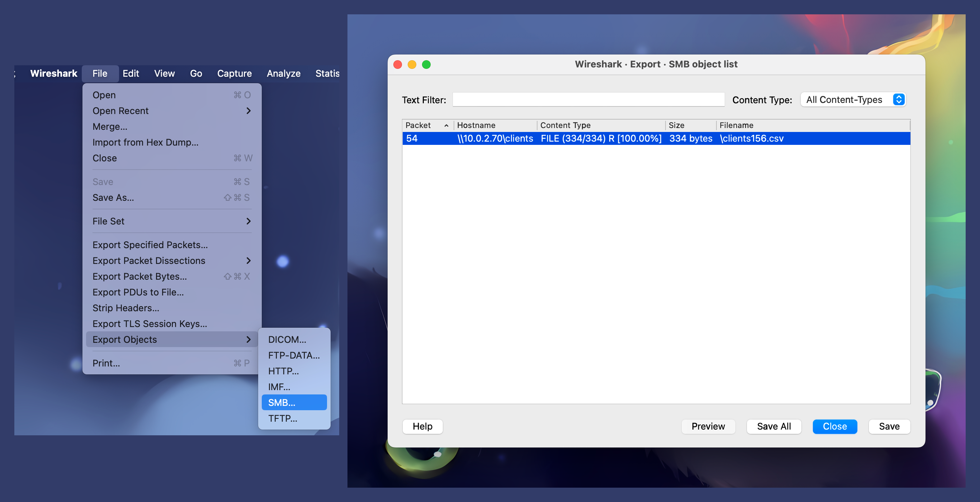Open the File menu in menu bar
This screenshot has width=980, height=502.
click(x=100, y=74)
